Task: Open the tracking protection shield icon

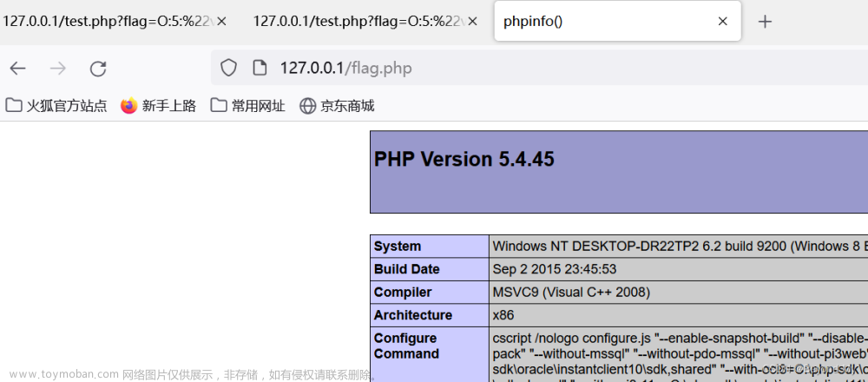Action: point(228,68)
